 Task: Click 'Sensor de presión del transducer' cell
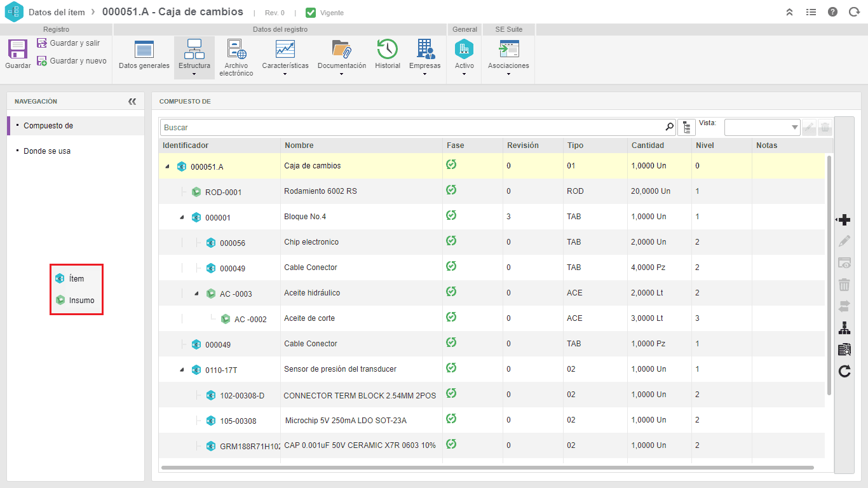tap(340, 369)
